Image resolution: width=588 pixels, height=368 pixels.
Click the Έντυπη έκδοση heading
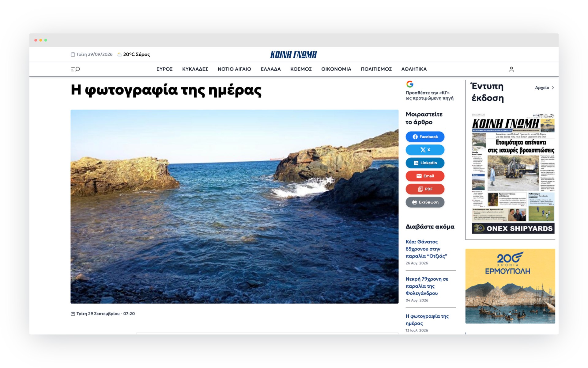(487, 92)
